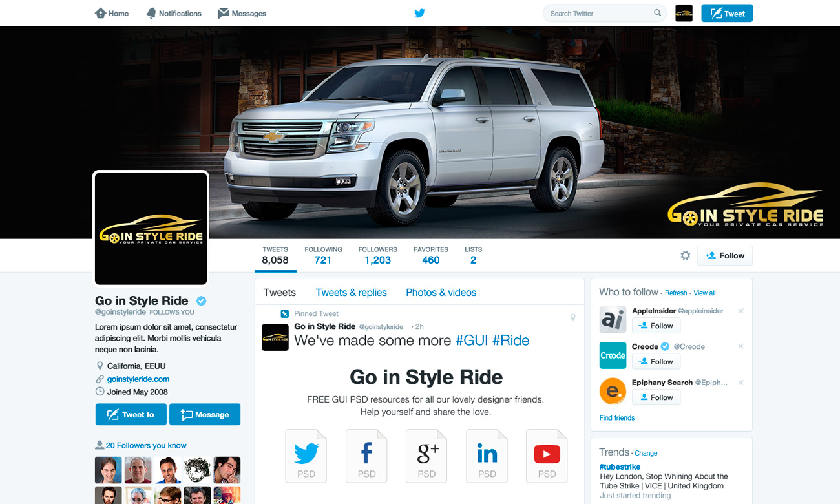The width and height of the screenshot is (840, 504).
Task: Follow Creode in Who to follow
Action: point(656,361)
